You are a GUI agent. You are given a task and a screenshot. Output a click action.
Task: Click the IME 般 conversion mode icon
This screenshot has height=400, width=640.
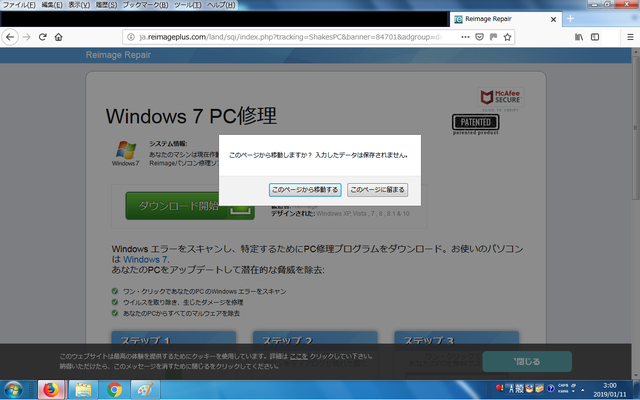pos(519,389)
